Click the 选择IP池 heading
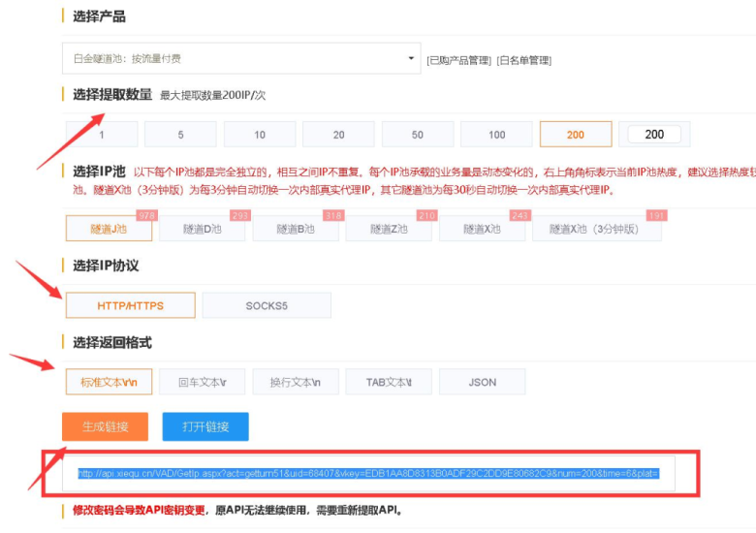Viewport: 756px width, 533px height. [x=99, y=172]
